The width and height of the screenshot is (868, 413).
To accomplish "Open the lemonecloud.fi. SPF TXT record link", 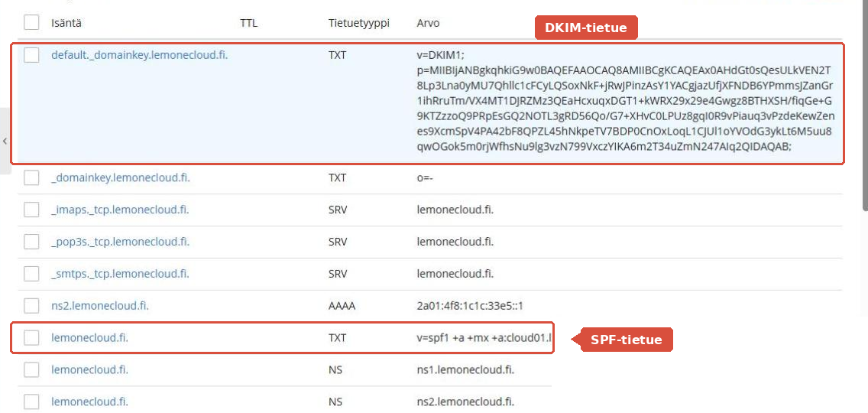I will point(89,337).
